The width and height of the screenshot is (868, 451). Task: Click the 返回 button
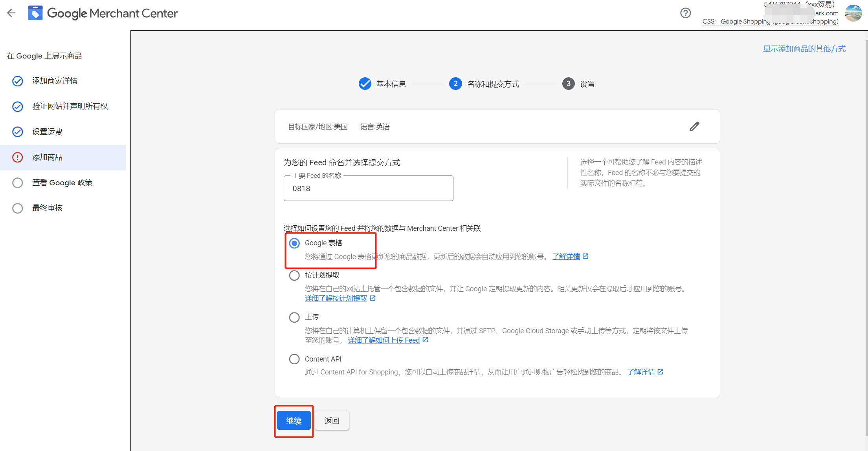332,421
